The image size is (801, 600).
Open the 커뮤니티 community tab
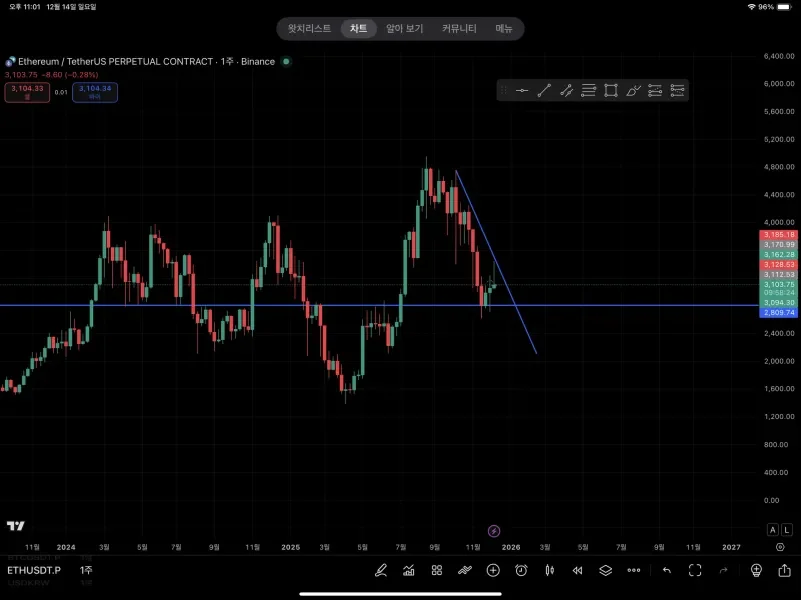(459, 29)
